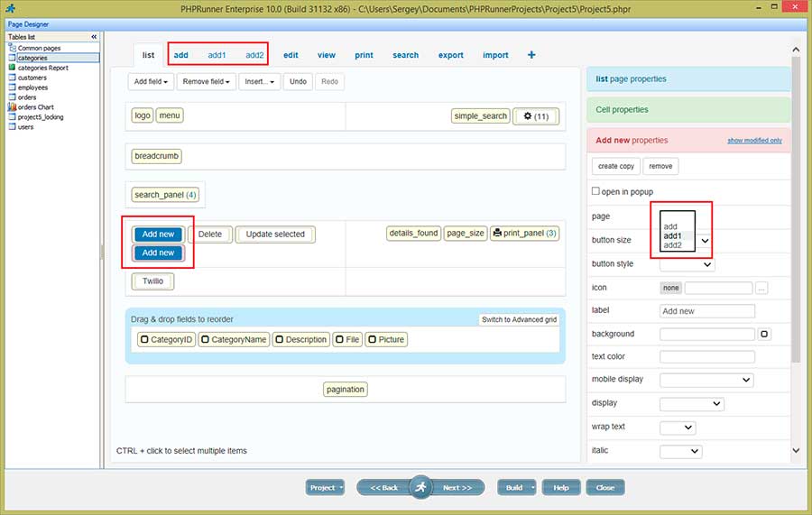Click the create copy button
This screenshot has height=515, width=812.
point(616,166)
